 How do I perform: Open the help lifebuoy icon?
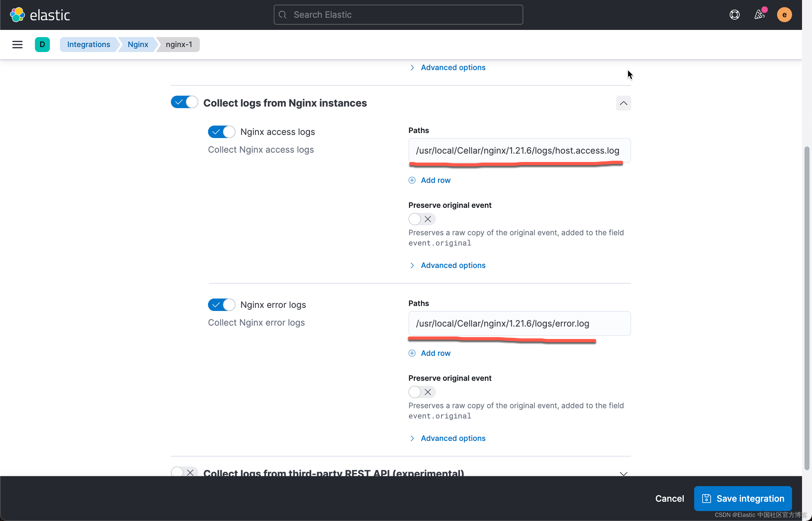pos(734,15)
